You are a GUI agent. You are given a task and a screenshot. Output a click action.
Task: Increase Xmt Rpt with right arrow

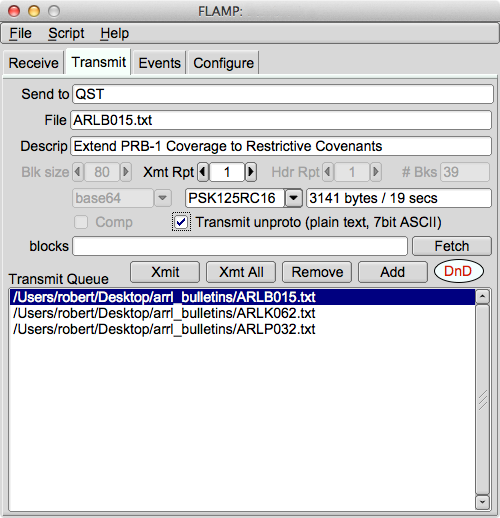click(x=251, y=172)
